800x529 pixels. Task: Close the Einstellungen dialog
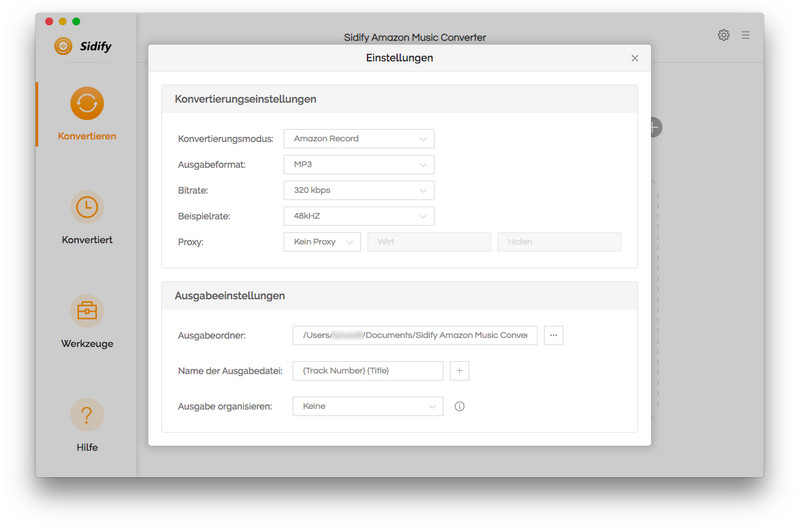pos(635,58)
